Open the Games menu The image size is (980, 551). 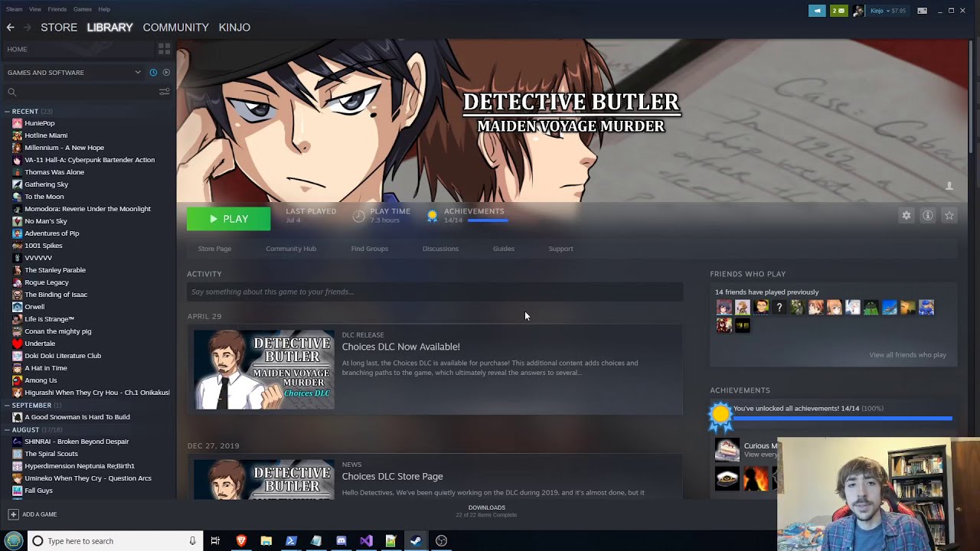pyautogui.click(x=83, y=9)
